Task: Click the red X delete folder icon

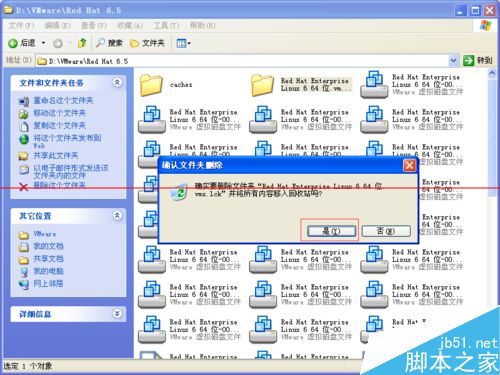Action: click(x=23, y=187)
